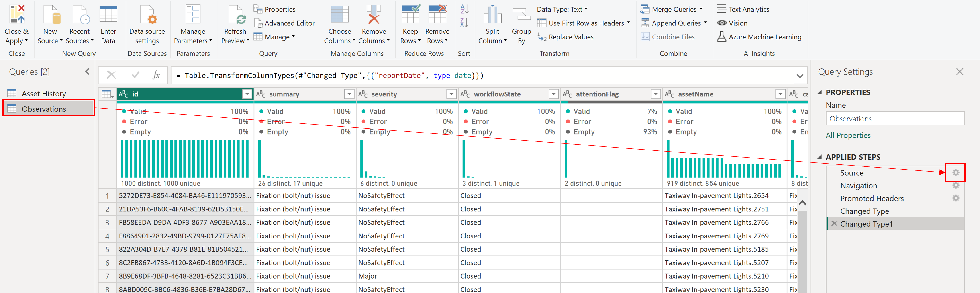This screenshot has height=293, width=980.
Task: Open the severity column filter dropdown
Action: point(451,94)
